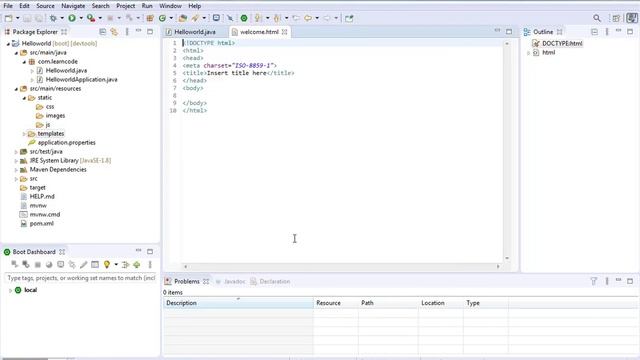This screenshot has width=640, height=360.
Task: Click the lightbulb icon in Boot Dashboard
Action: tap(107, 264)
